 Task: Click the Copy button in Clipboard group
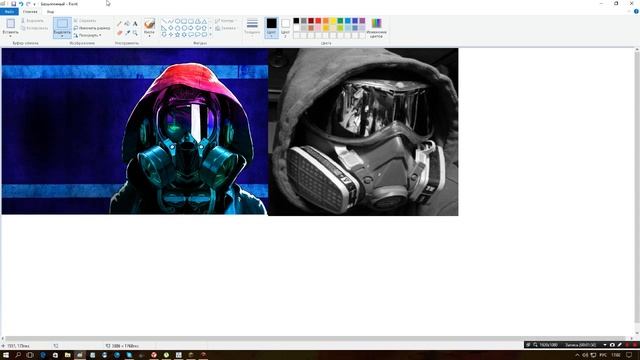pos(34,28)
